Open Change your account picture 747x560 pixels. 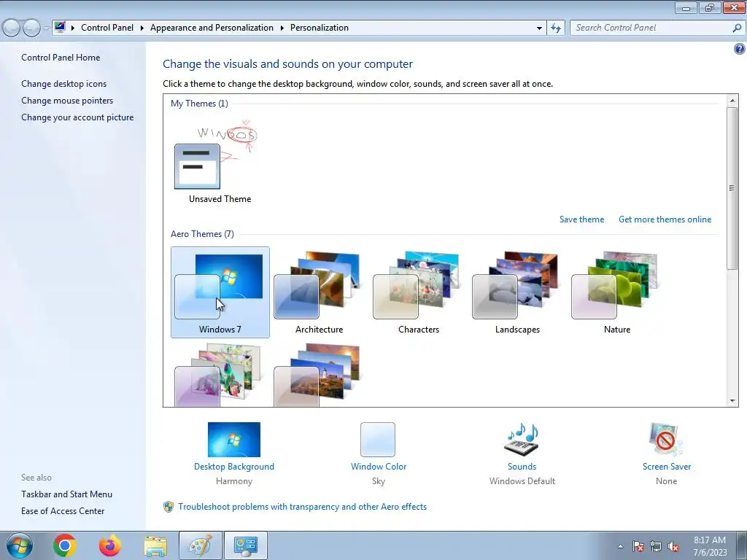pyautogui.click(x=77, y=117)
